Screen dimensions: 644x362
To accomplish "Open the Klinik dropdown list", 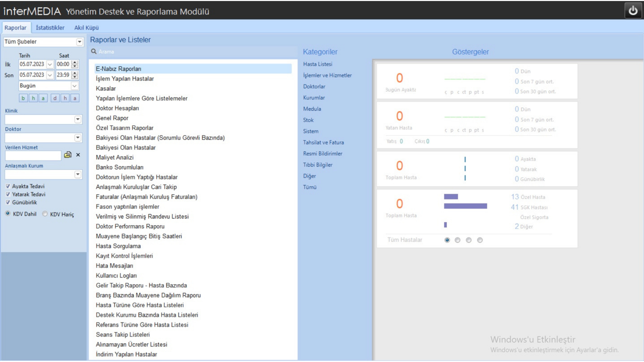I will (77, 119).
